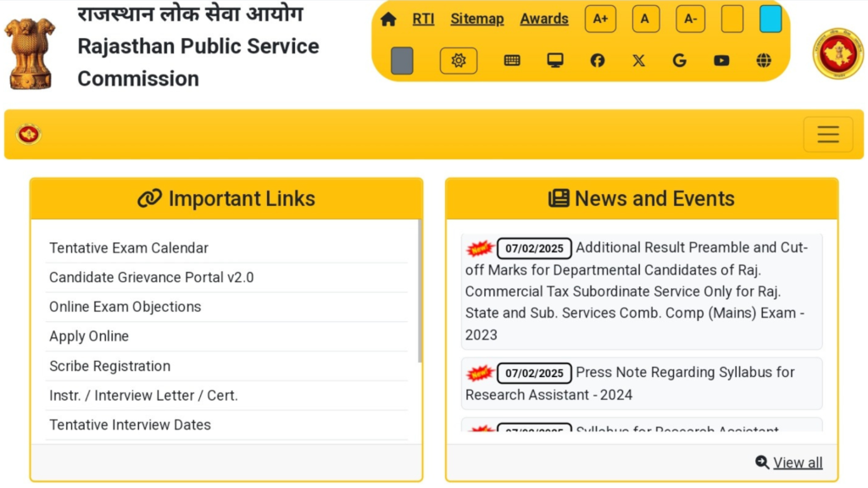868x488 pixels.
Task: Visit RPSC's Facebook page icon
Action: [x=597, y=60]
